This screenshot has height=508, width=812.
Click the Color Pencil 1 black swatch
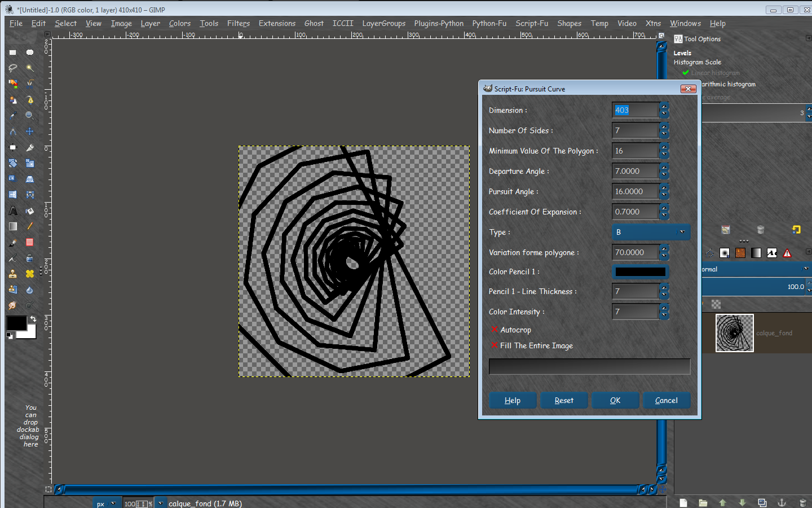pos(640,271)
